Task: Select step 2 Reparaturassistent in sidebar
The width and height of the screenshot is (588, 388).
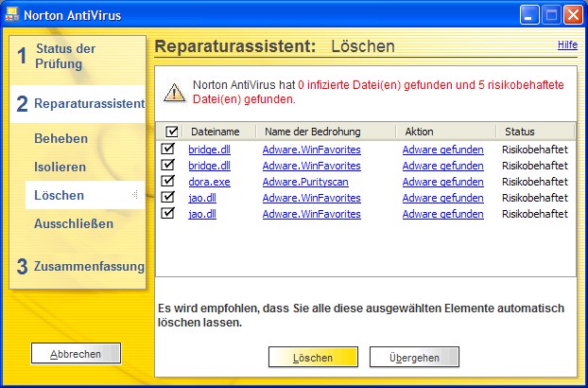Action: 78,104
